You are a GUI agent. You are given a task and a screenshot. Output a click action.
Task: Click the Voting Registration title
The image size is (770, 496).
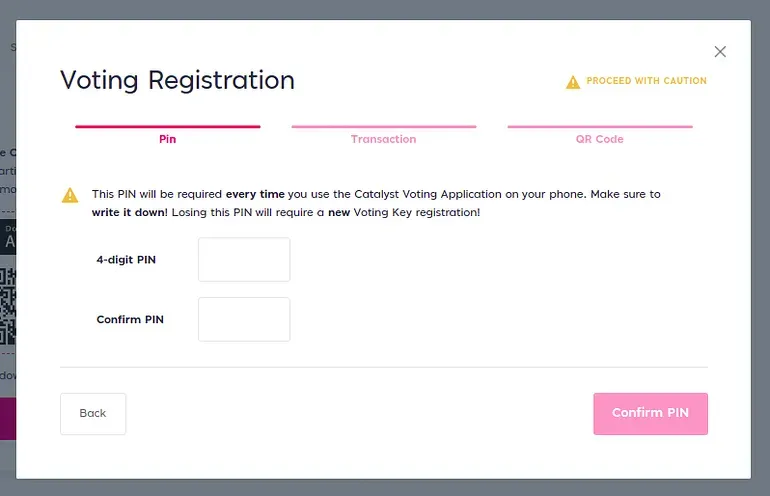click(x=177, y=80)
